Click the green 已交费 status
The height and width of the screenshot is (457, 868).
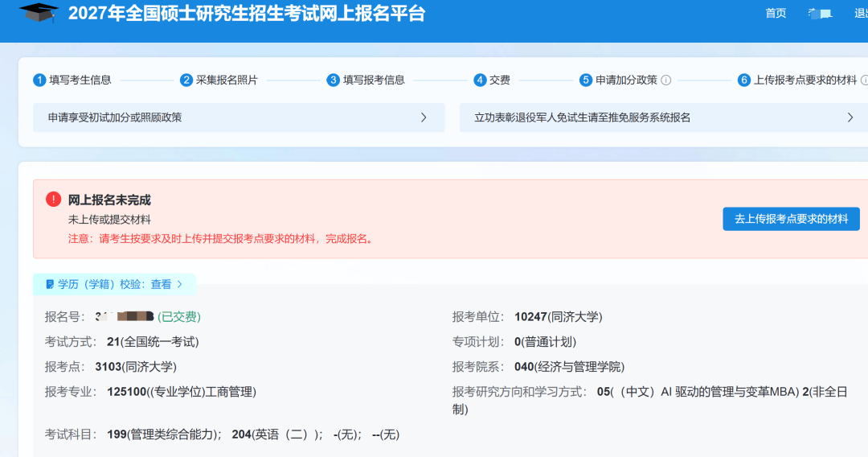click(x=178, y=317)
